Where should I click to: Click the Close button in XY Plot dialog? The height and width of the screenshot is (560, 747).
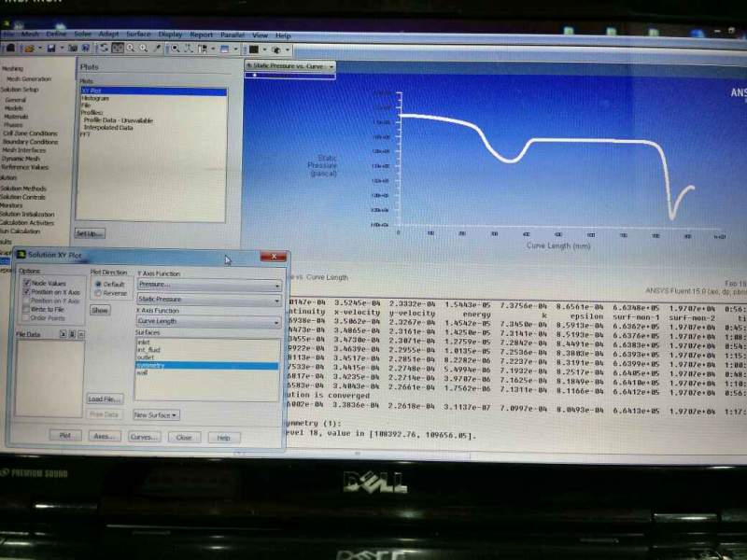[183, 437]
